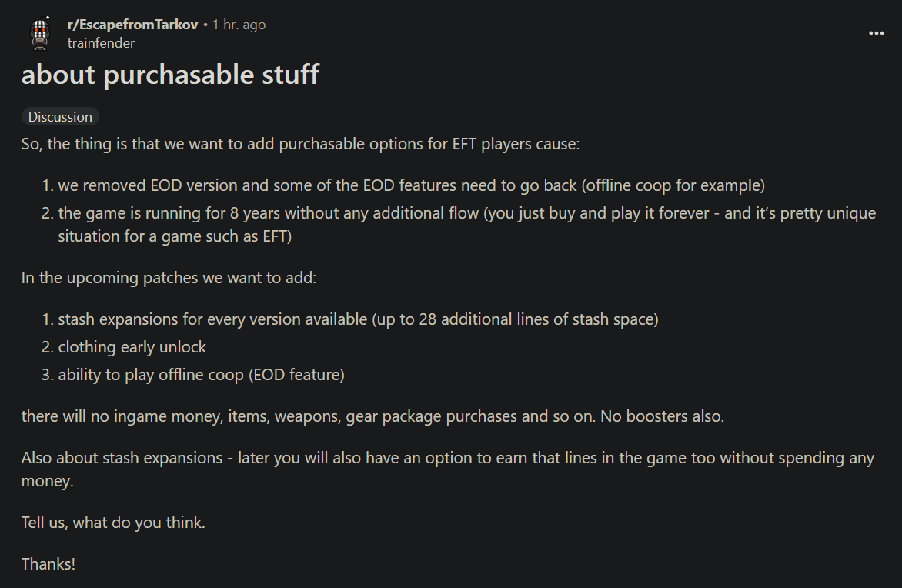Screen dimensions: 902x588
Task: Click the "there will no ingame money" paragraph
Action: (372, 416)
